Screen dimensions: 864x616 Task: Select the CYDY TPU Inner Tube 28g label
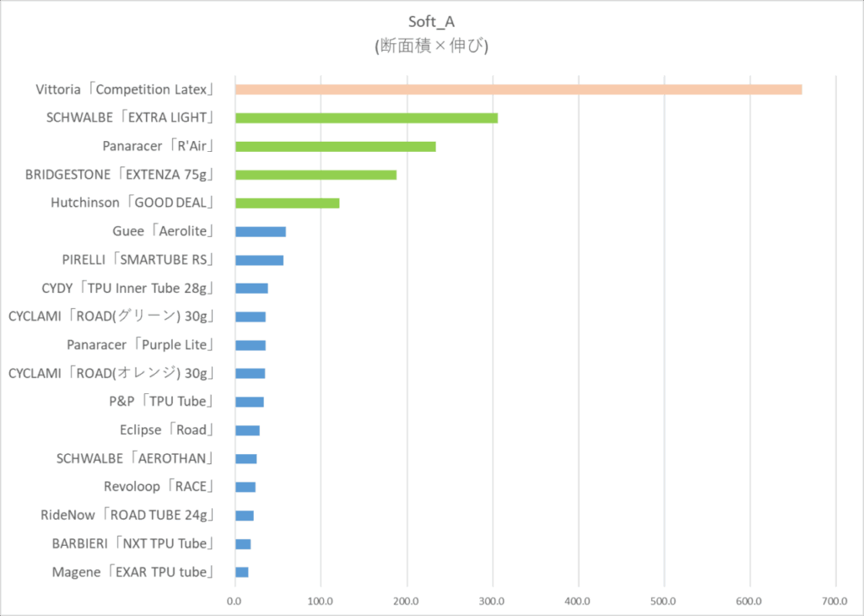(x=127, y=288)
